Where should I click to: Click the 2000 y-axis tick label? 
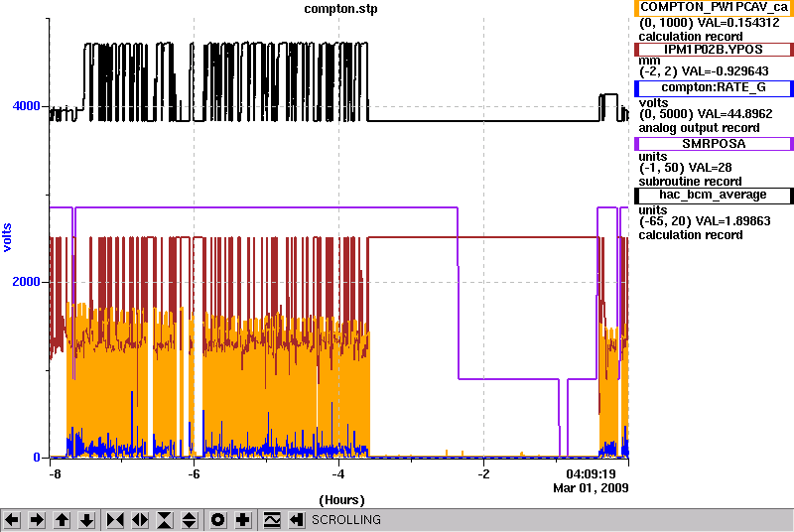[x=27, y=282]
